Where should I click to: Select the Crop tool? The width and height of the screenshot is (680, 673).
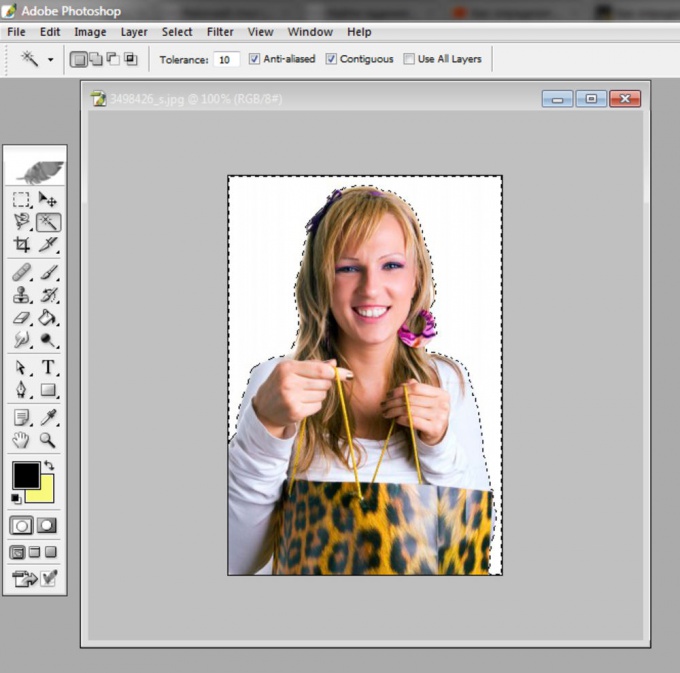[x=21, y=245]
